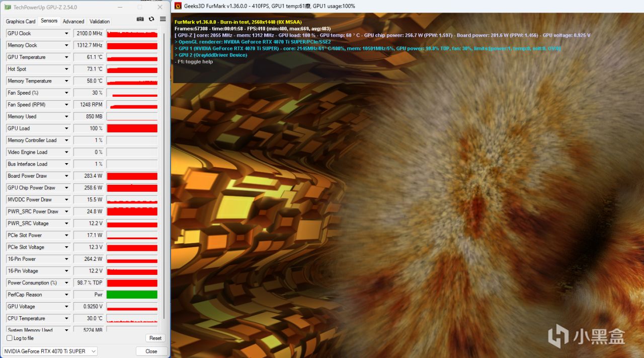Expand the Fan Speed (RPM) sensor dropdown

[x=66, y=105]
